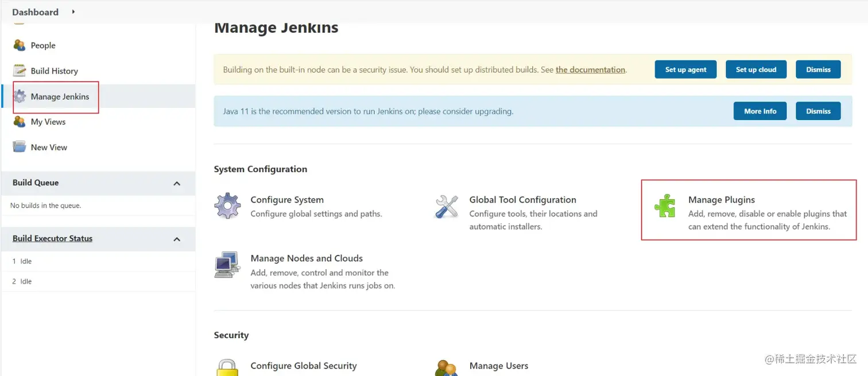Click the New View folder icon

[20, 147]
